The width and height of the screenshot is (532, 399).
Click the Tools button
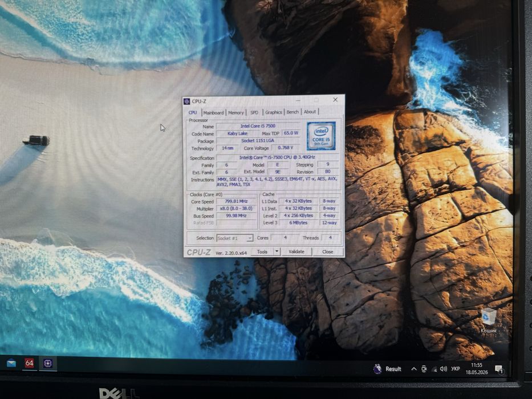(262, 252)
